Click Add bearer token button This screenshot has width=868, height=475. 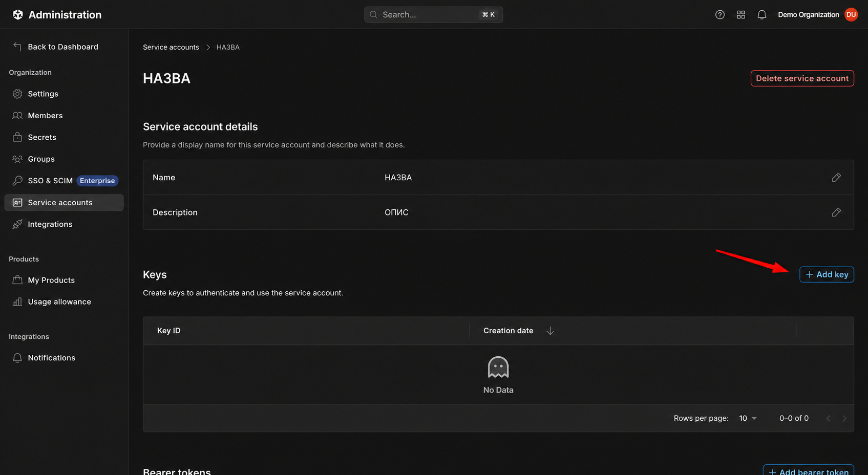[808, 471]
